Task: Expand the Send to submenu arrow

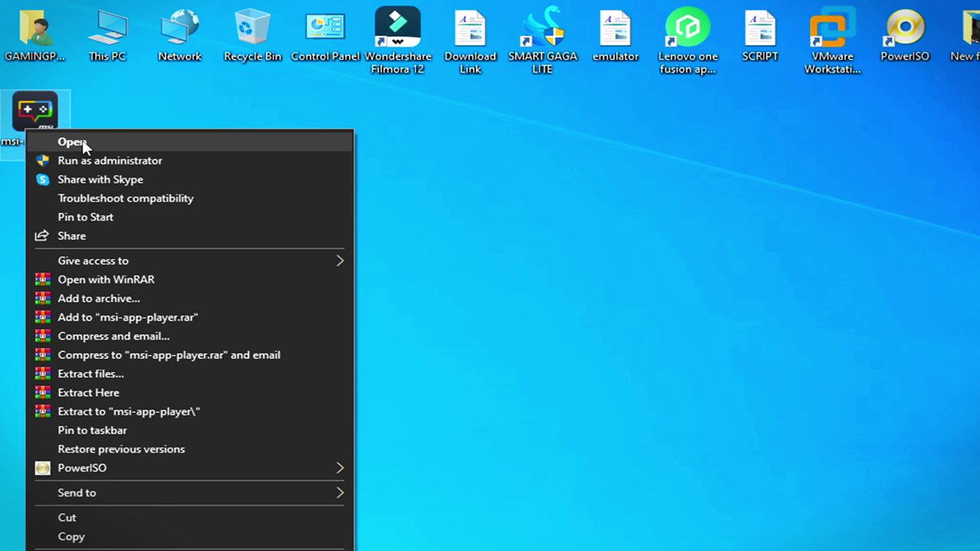Action: (340, 493)
